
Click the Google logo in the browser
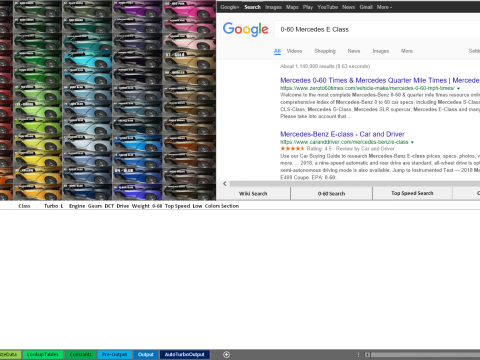pos(245,29)
